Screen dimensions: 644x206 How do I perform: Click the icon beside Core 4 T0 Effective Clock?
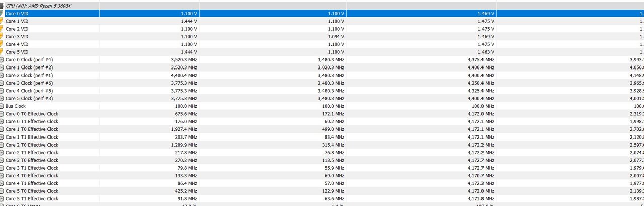pyautogui.click(x=2, y=176)
